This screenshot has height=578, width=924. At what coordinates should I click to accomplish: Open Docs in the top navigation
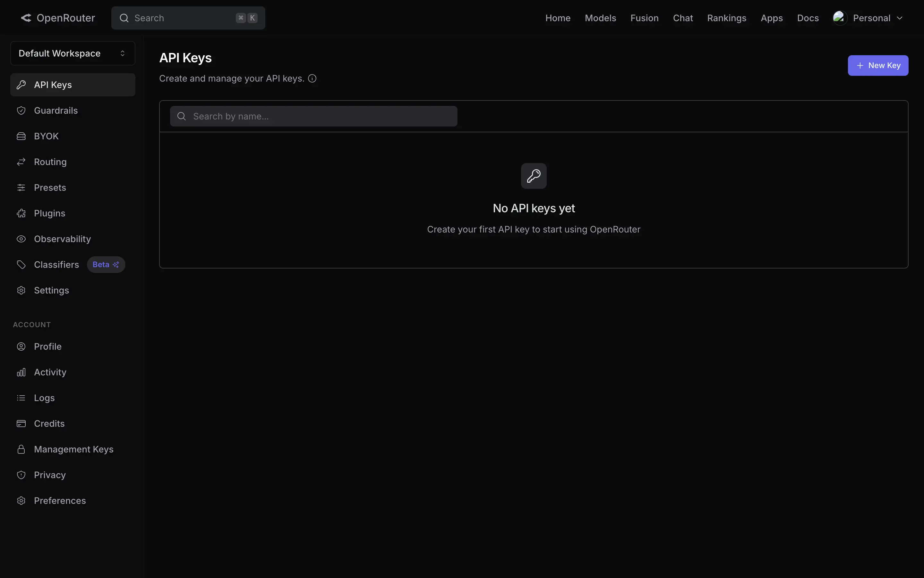click(x=808, y=18)
